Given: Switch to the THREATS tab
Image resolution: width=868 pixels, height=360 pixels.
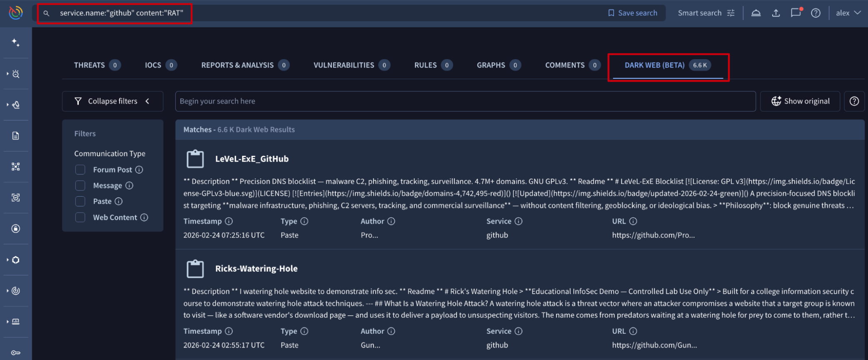Looking at the screenshot, I should coord(97,65).
